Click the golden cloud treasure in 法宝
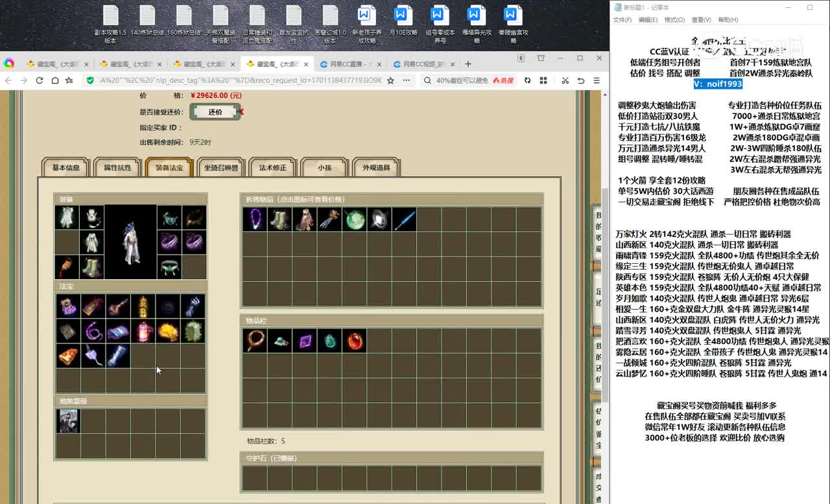 tap(168, 331)
